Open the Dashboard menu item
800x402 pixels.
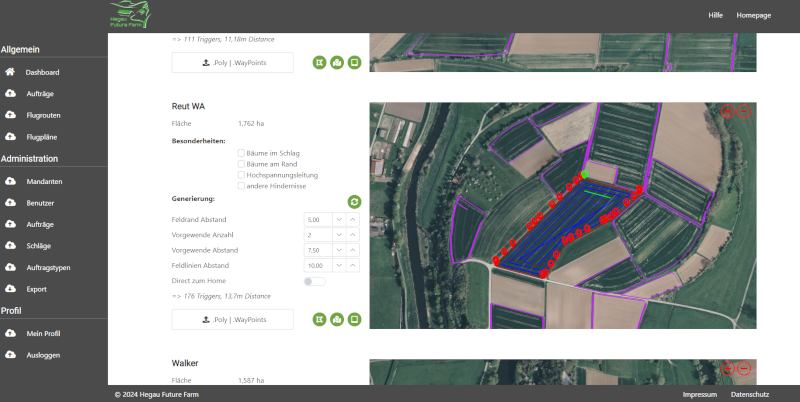click(43, 73)
